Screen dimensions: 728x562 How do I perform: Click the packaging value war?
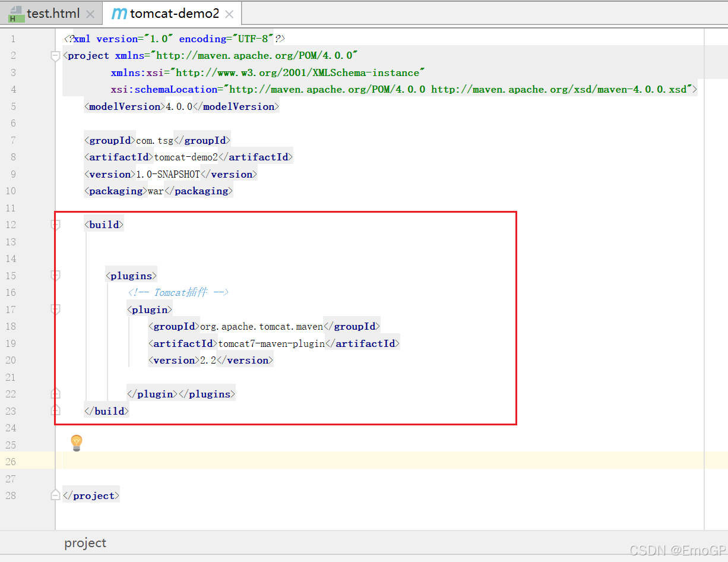(156, 191)
